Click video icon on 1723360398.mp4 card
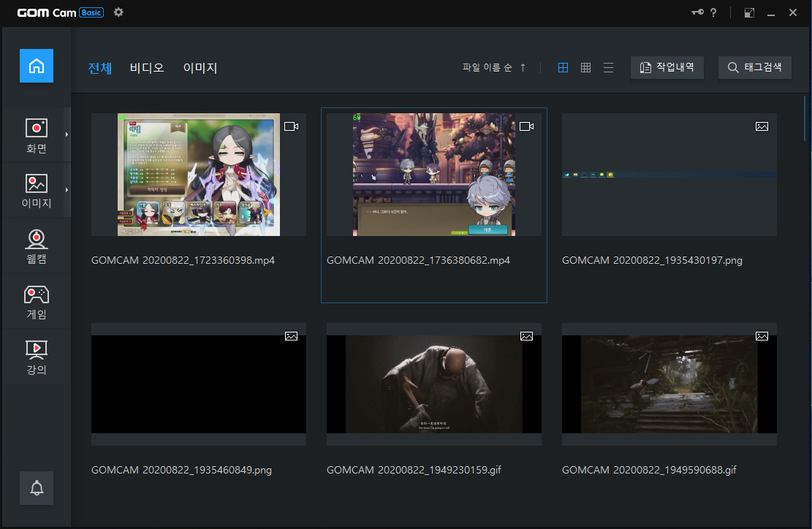Image resolution: width=812 pixels, height=529 pixels. coord(291,126)
